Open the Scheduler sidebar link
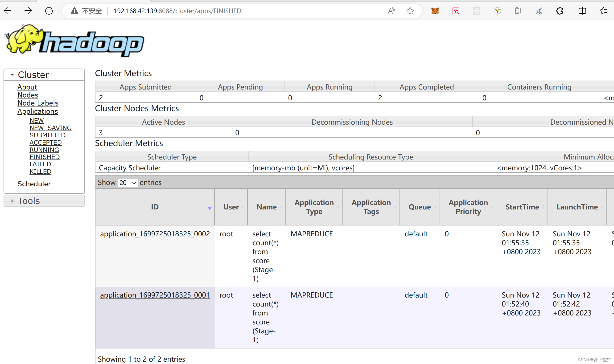Image resolution: width=614 pixels, height=364 pixels. coord(34,184)
